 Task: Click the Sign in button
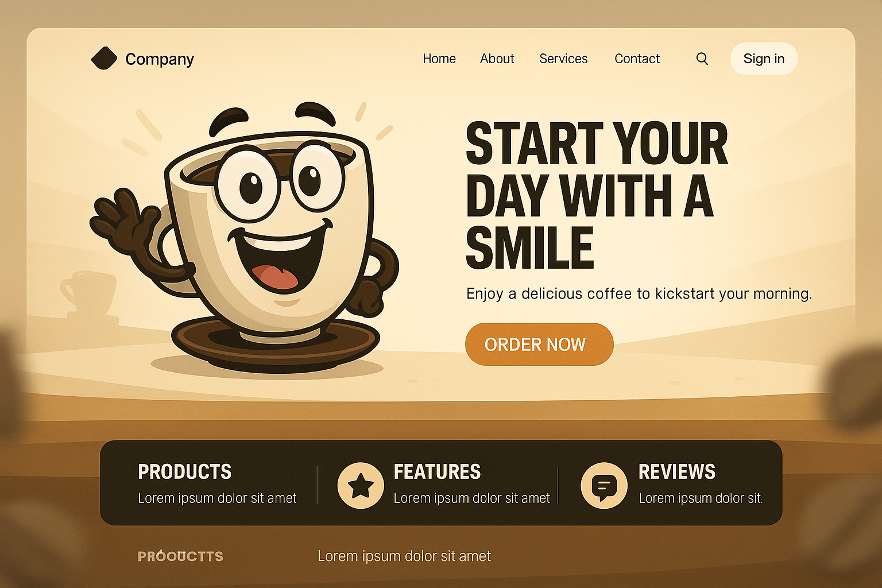click(764, 59)
